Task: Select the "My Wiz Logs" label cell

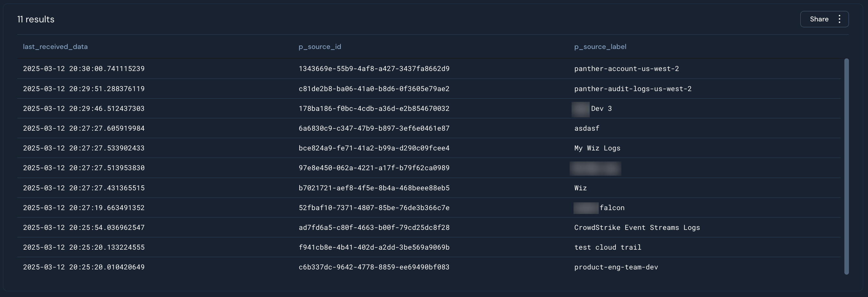Action: pyautogui.click(x=597, y=148)
